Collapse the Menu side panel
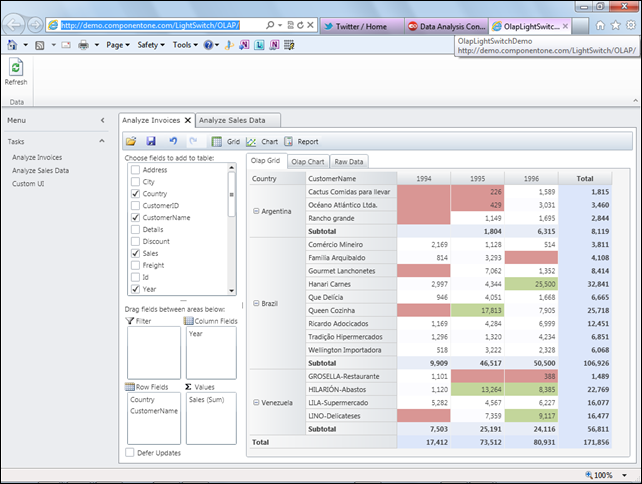This screenshot has width=642, height=484. click(x=103, y=120)
